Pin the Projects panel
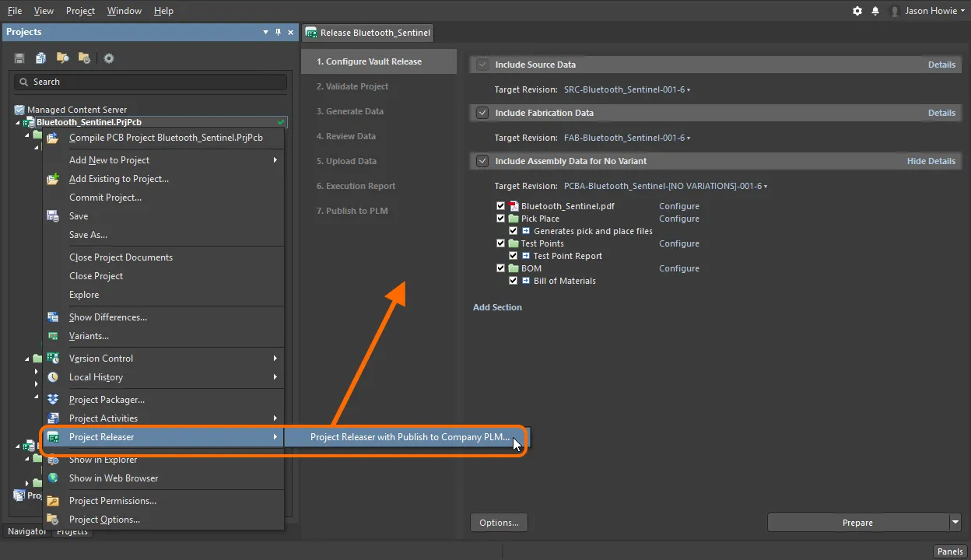This screenshot has width=971, height=560. click(x=279, y=32)
